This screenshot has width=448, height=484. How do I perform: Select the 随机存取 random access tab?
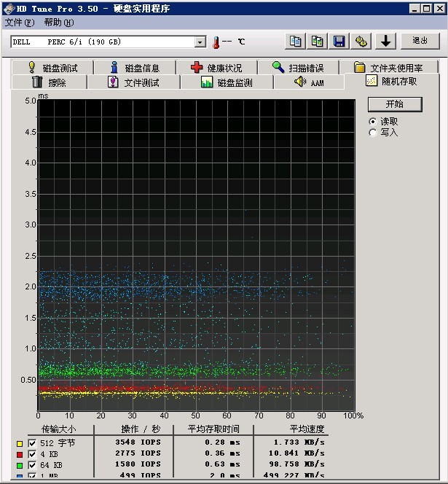click(x=391, y=81)
